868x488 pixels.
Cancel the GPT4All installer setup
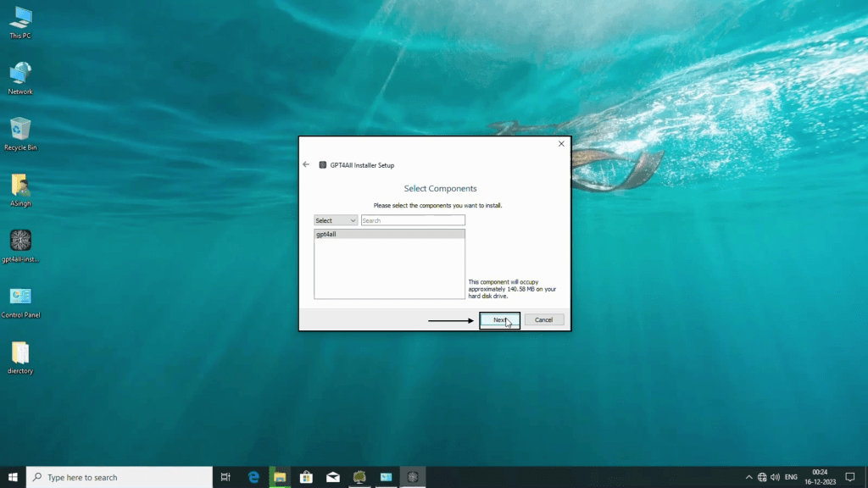pyautogui.click(x=544, y=319)
